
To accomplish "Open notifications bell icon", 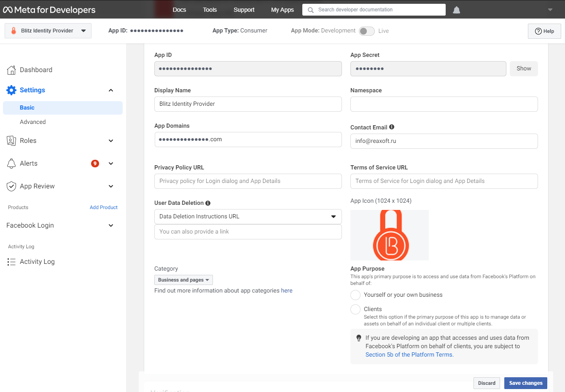I will [456, 10].
